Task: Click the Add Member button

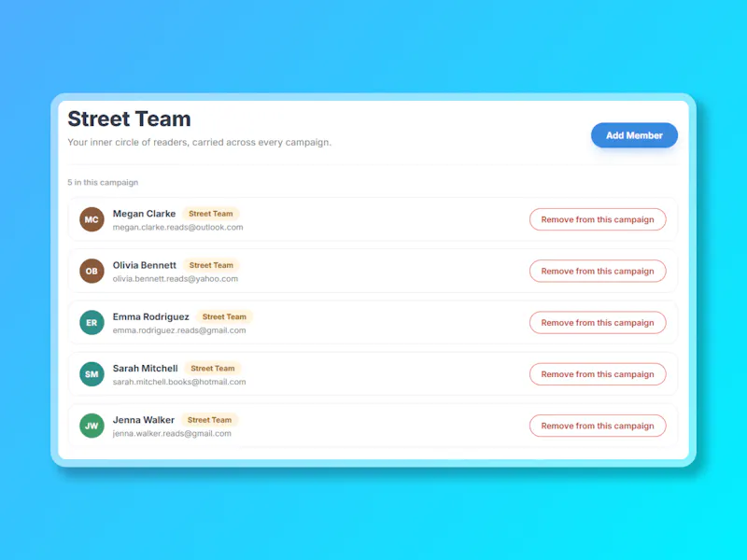Action: pos(634,135)
